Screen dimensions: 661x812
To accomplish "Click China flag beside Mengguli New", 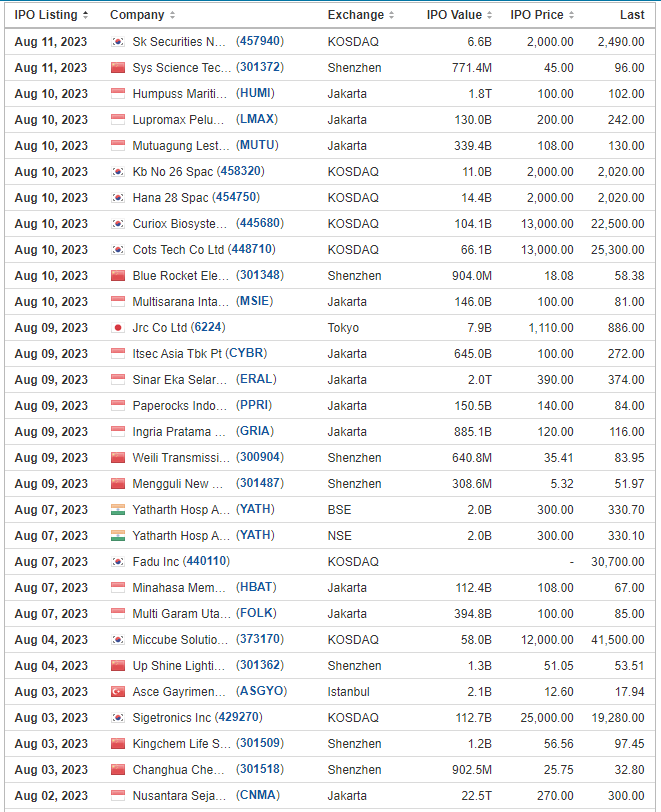I will (118, 484).
